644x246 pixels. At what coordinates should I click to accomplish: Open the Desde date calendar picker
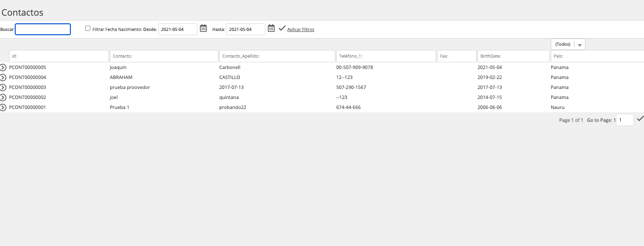coord(204,29)
